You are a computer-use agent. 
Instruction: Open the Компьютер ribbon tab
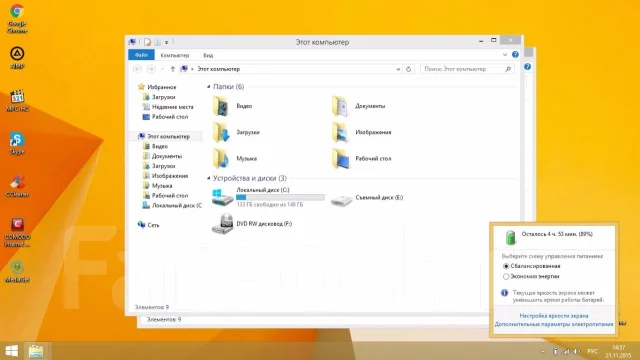click(175, 55)
